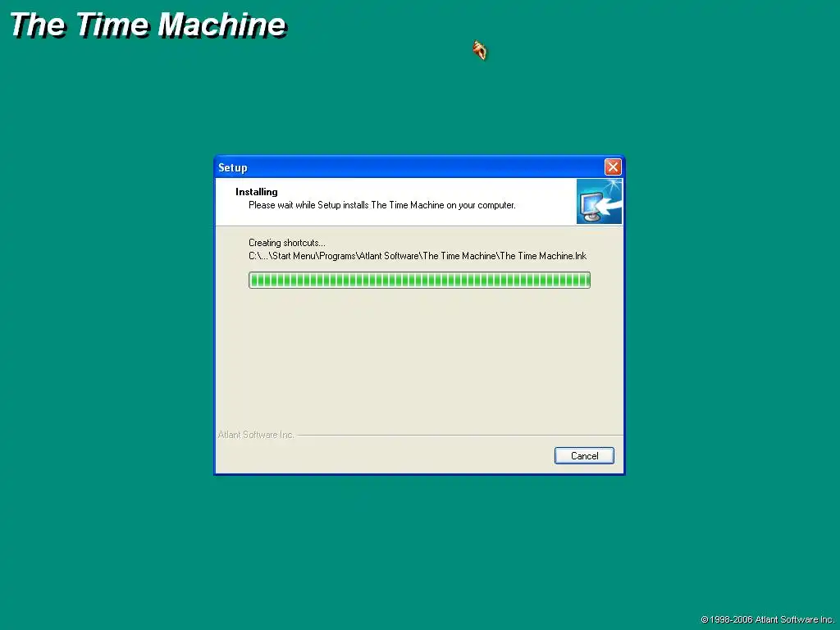840x630 pixels.
Task: Click the 'Atlant Software Inc.' label in the dialog
Action: (x=256, y=435)
